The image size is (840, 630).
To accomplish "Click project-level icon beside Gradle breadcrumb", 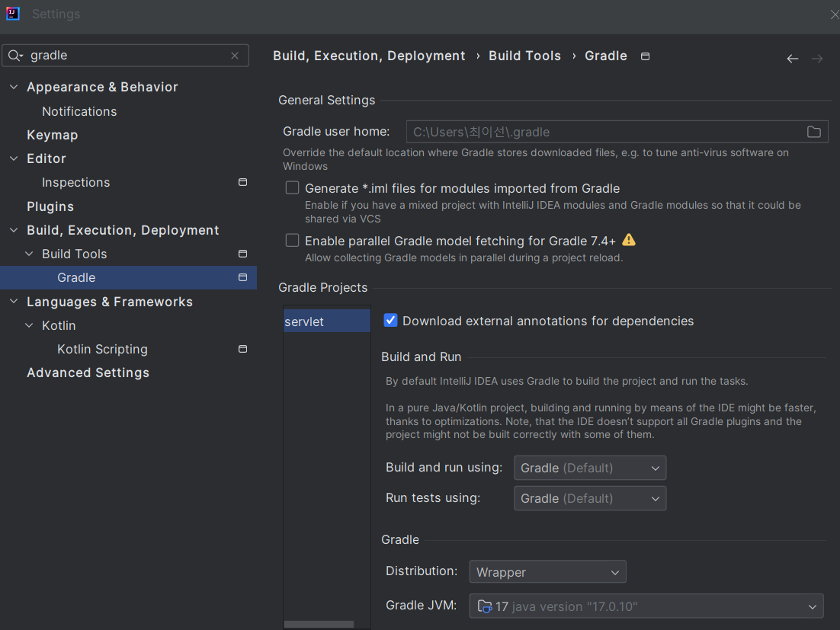I will 646,56.
